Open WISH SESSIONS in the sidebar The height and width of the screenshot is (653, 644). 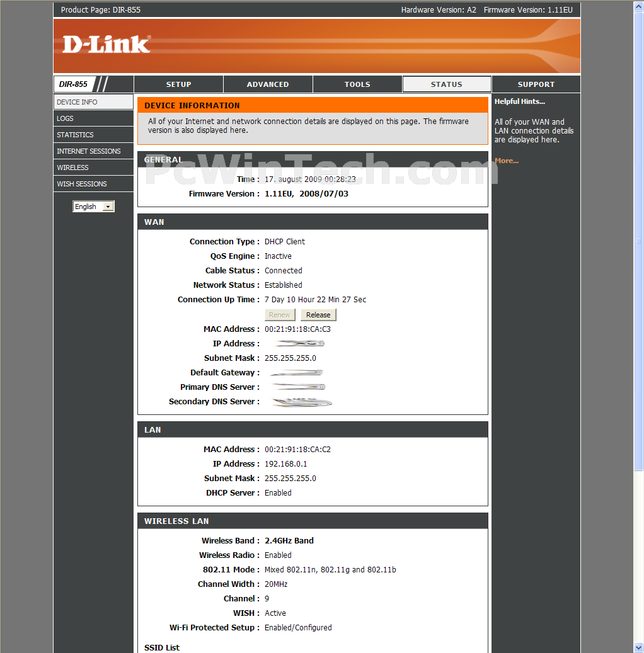click(x=93, y=184)
